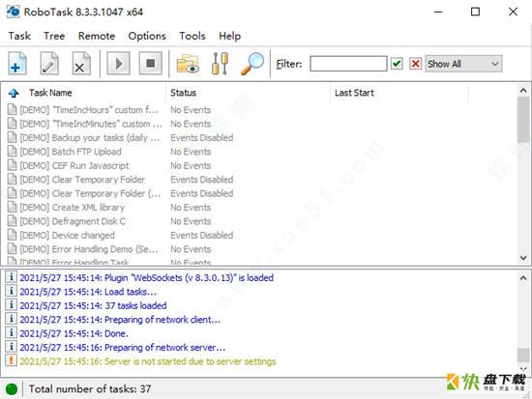Screen dimensions: 532x399
Task: Sort by the Last Start column header
Action: coord(354,93)
